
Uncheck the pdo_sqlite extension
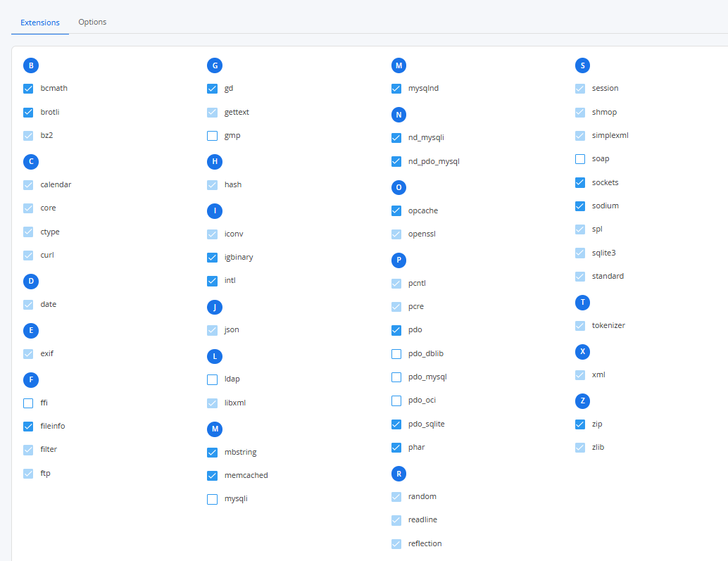tap(396, 424)
